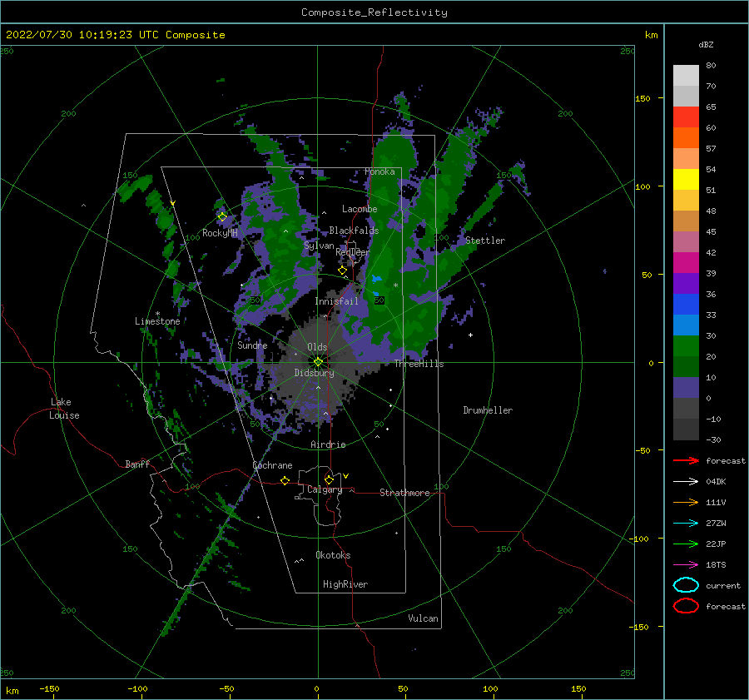Select the green 20 dBZ color swatch
This screenshot has height=700, width=749.
click(x=686, y=346)
